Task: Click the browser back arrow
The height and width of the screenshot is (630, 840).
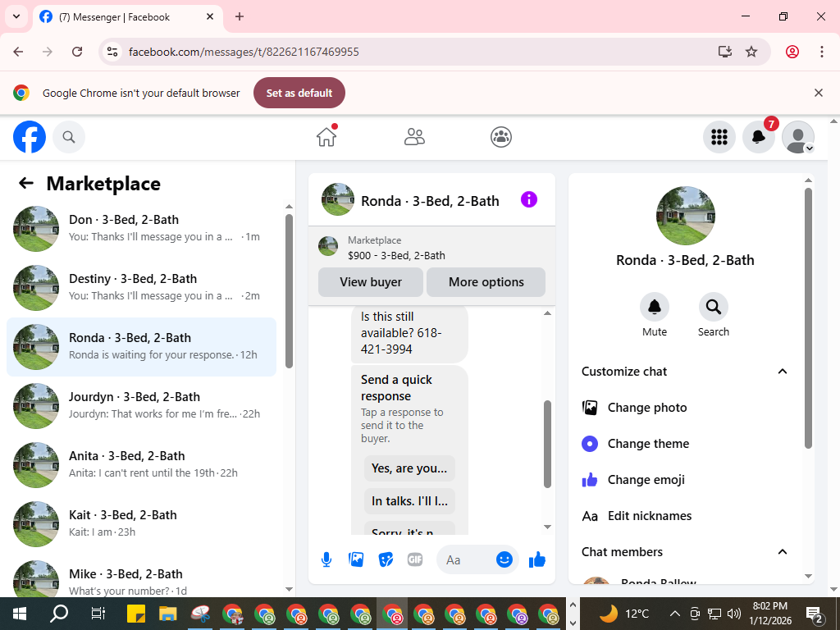Action: (x=18, y=52)
